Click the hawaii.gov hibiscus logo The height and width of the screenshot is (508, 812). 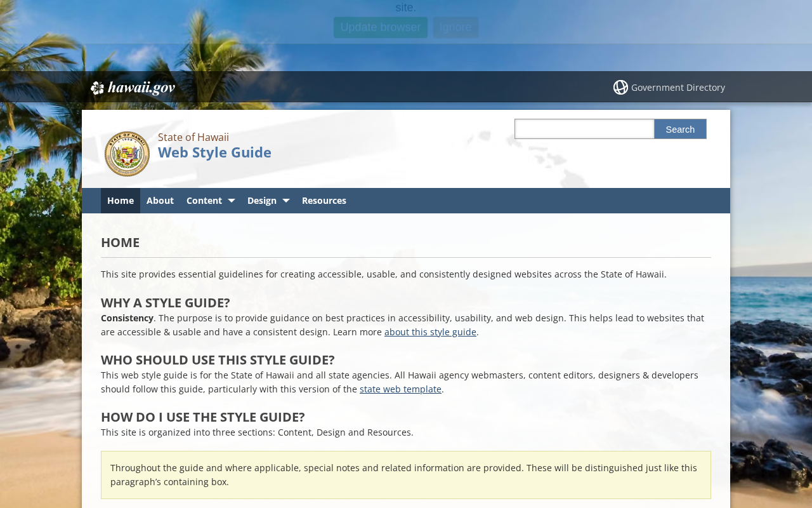(x=133, y=88)
